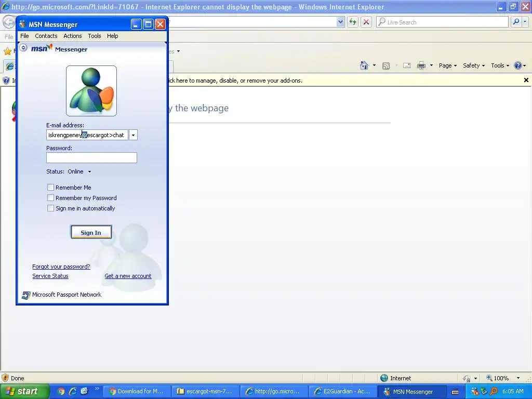The width and height of the screenshot is (532, 399).
Task: Click Internet Explorer Refresh button
Action: [353, 22]
